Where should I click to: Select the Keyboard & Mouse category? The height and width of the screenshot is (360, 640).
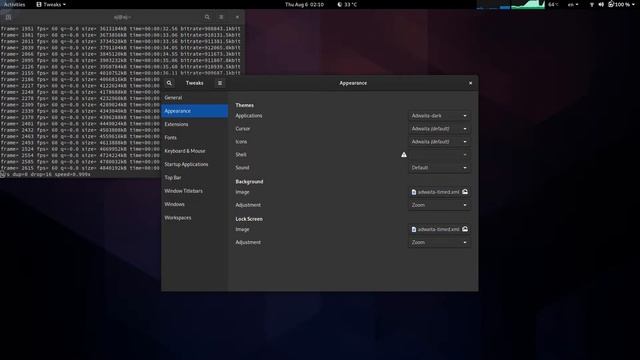point(195,151)
